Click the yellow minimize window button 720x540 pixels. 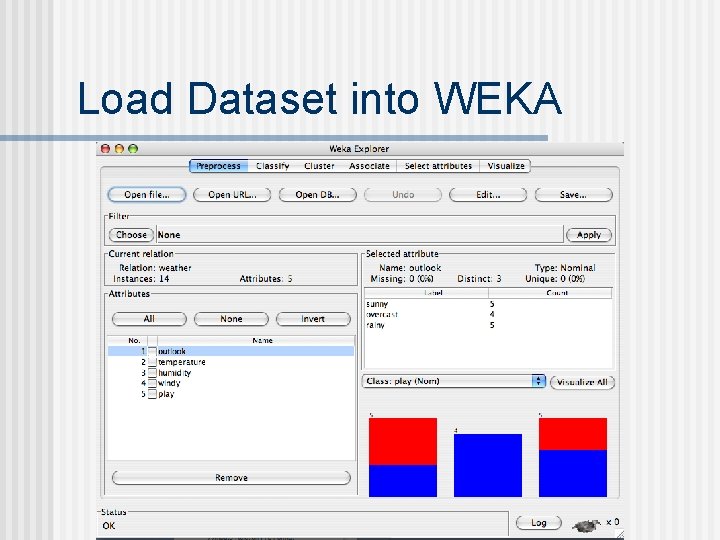119,149
